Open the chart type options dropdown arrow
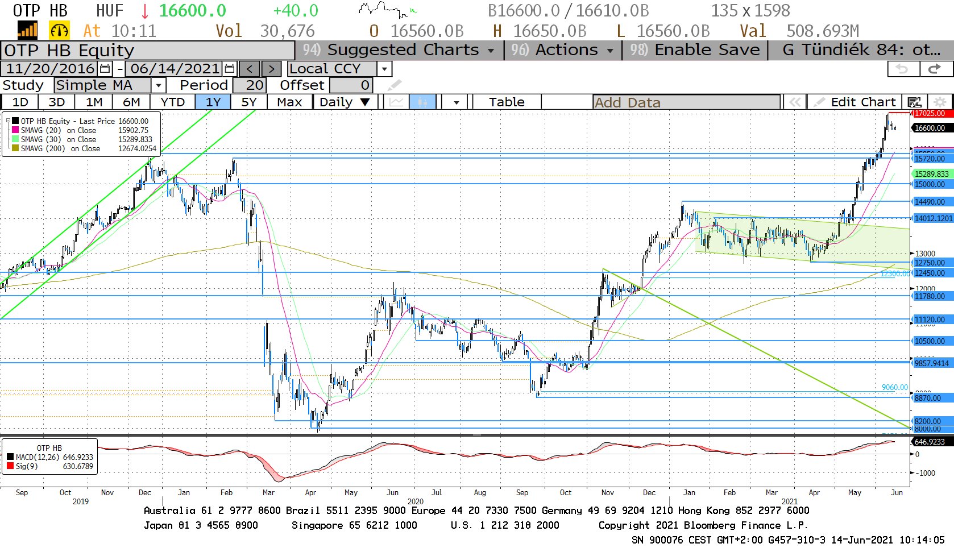The image size is (954, 560). pos(456,102)
